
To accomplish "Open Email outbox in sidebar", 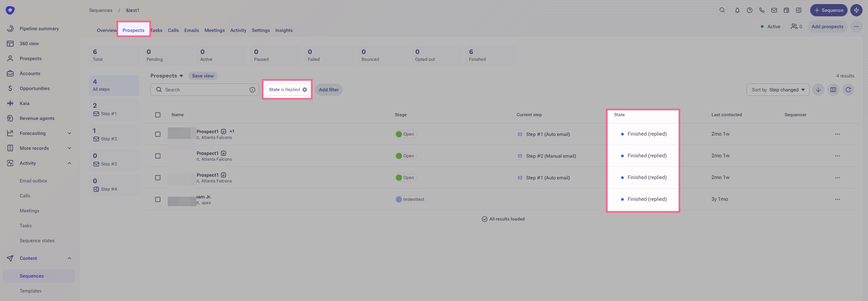I will [x=33, y=181].
